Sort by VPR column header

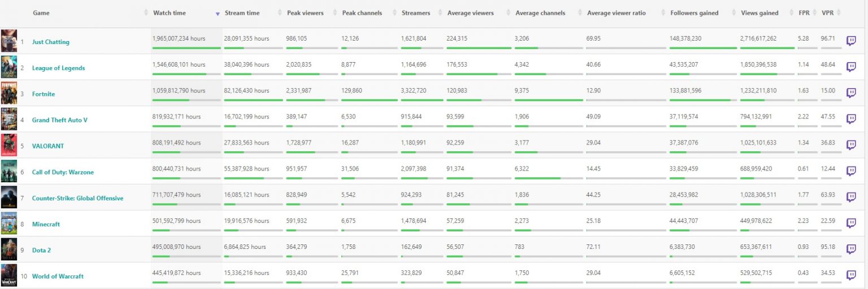[x=827, y=13]
